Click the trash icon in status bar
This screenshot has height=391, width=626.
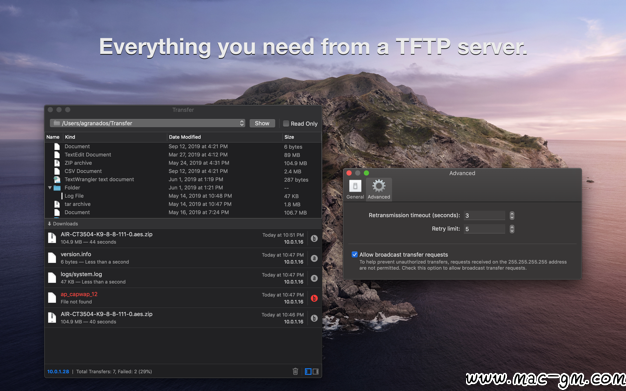point(295,371)
